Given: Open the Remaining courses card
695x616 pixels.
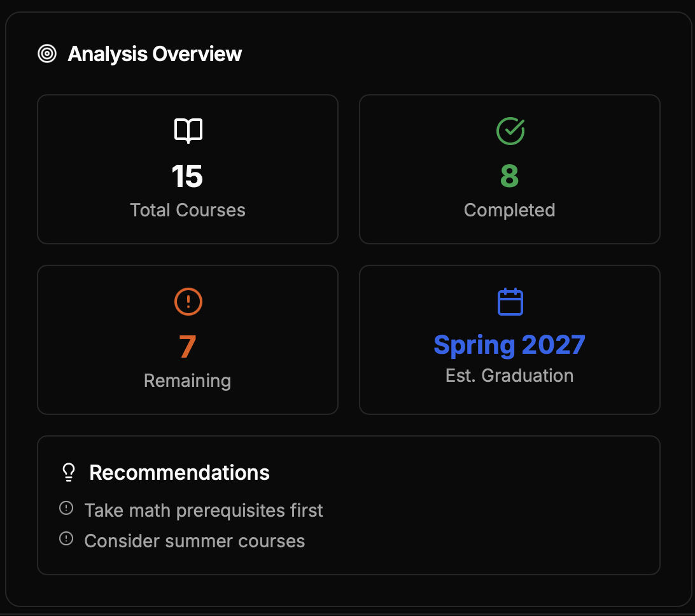Looking at the screenshot, I should pyautogui.click(x=188, y=339).
